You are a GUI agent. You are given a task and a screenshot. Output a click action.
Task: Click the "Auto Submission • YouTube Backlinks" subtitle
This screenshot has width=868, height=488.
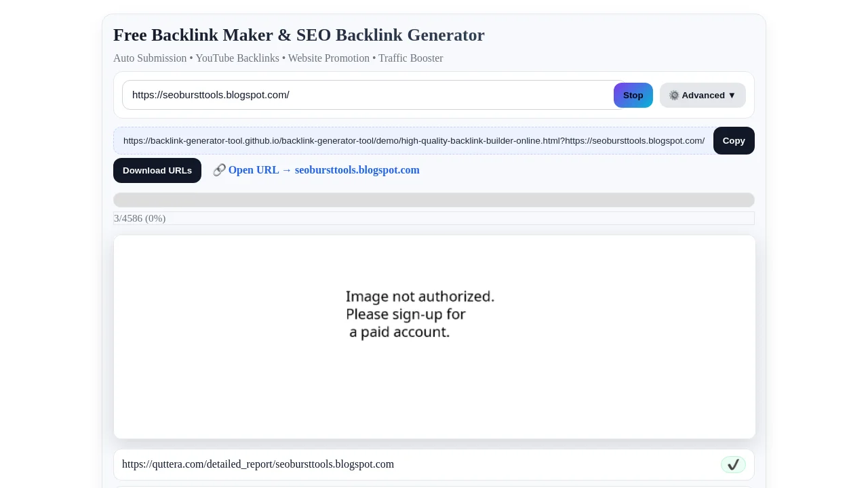278,58
